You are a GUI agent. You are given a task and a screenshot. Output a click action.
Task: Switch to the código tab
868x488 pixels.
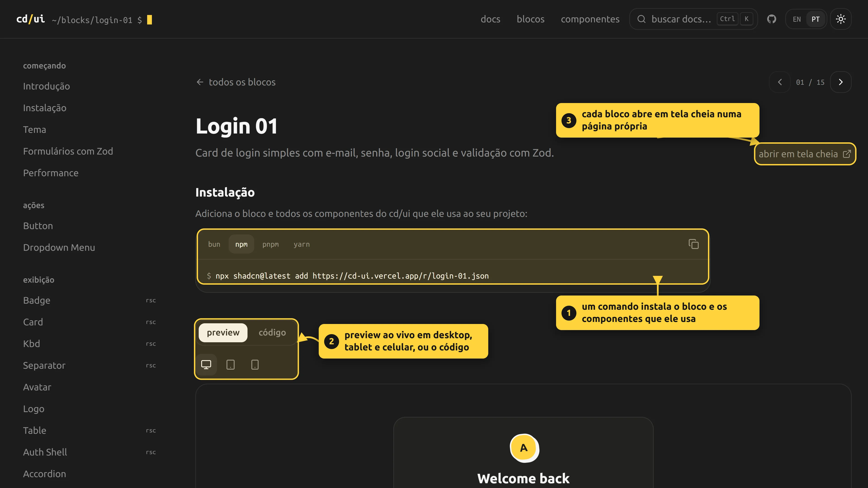tap(272, 333)
